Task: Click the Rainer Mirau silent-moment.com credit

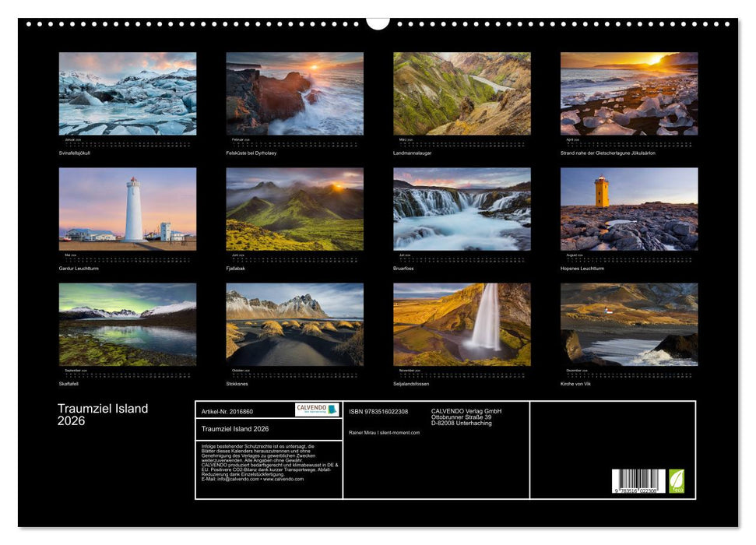Action: (x=385, y=433)
